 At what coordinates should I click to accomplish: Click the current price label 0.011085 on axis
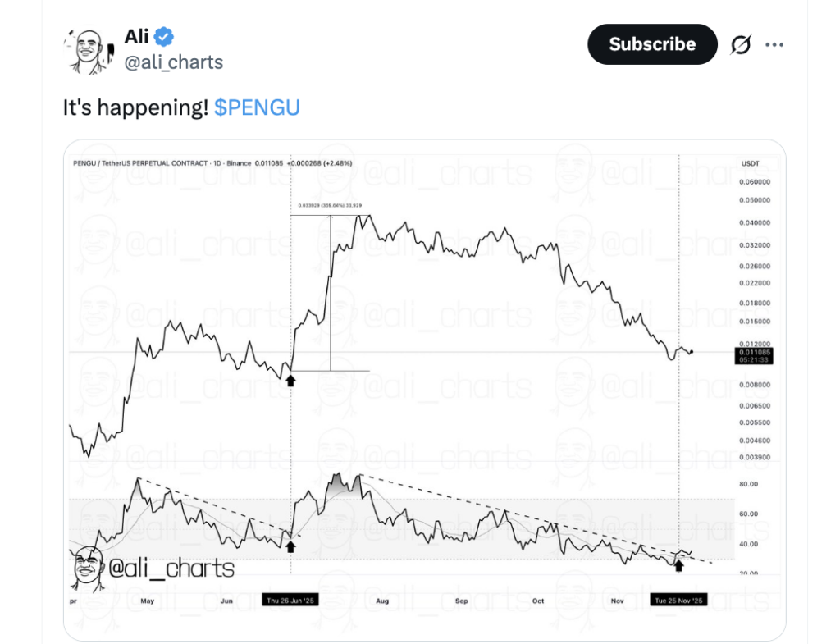754,352
